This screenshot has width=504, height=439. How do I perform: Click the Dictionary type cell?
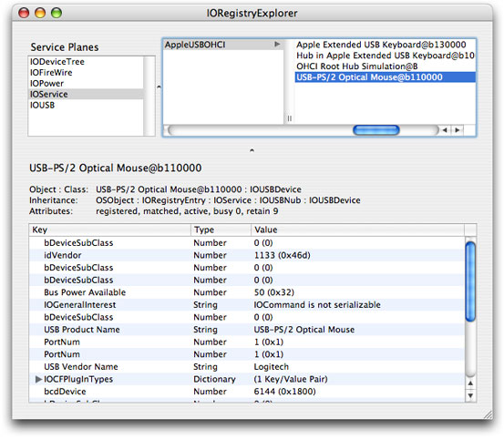tap(214, 379)
